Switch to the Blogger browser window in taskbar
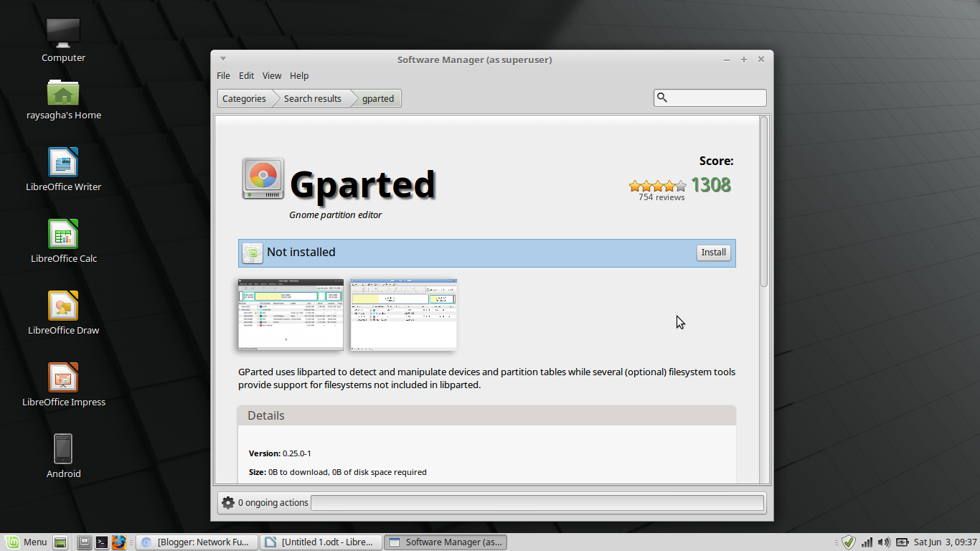The width and height of the screenshot is (980, 551). click(197, 542)
